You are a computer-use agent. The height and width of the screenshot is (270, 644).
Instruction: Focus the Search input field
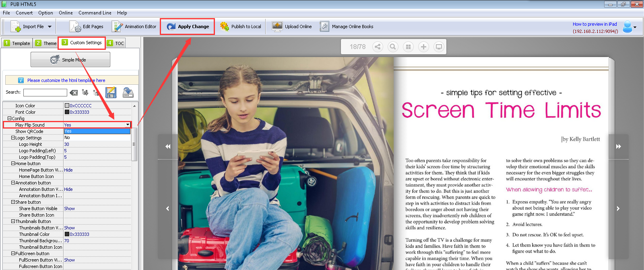coord(45,92)
